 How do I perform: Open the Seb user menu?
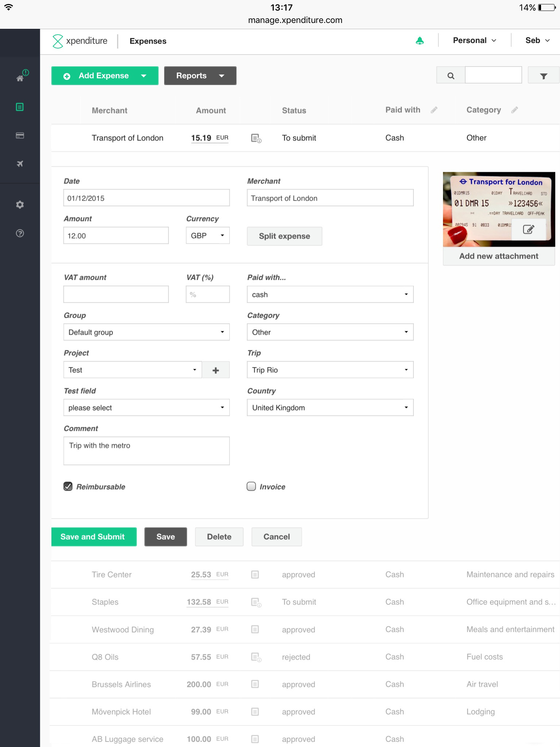click(x=537, y=40)
